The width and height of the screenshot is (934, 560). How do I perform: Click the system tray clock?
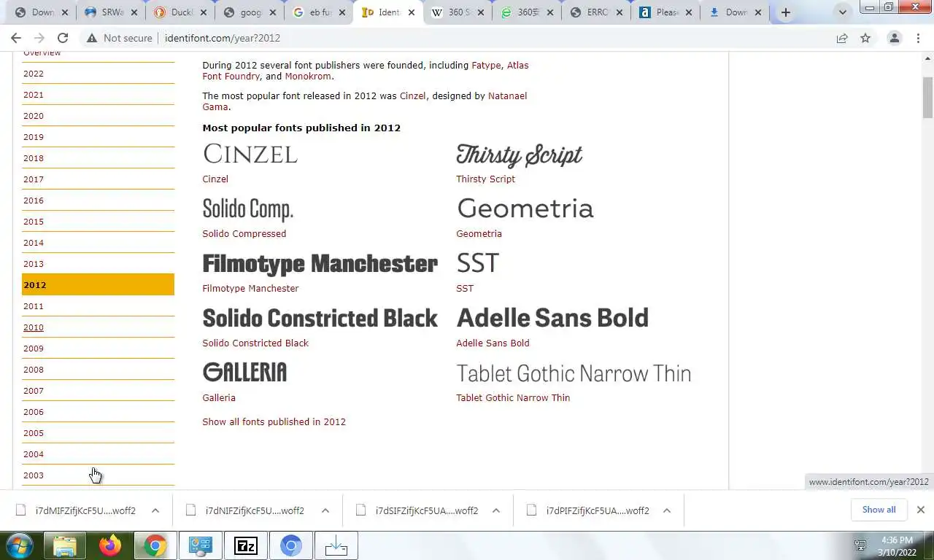pyautogui.click(x=897, y=546)
